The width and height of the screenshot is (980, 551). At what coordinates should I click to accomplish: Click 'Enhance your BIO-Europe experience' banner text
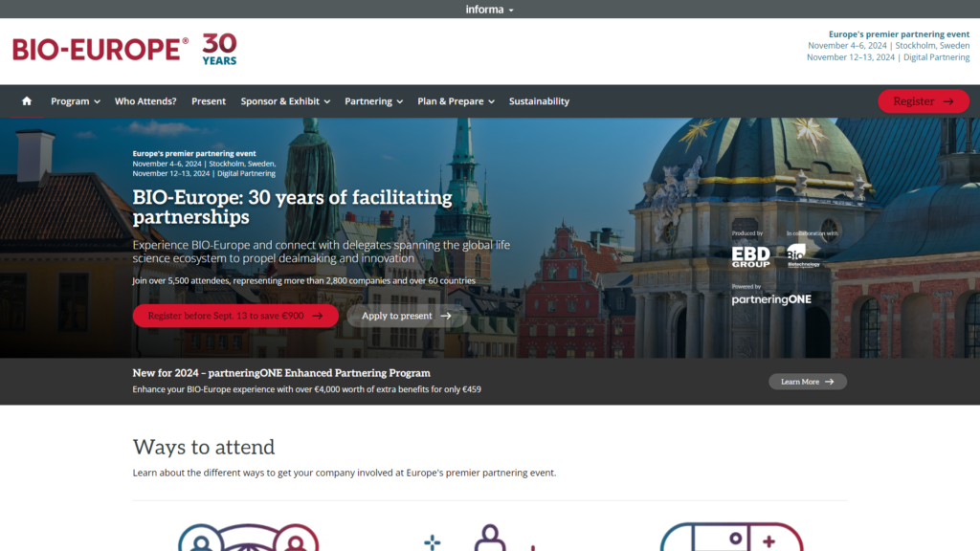306,389
